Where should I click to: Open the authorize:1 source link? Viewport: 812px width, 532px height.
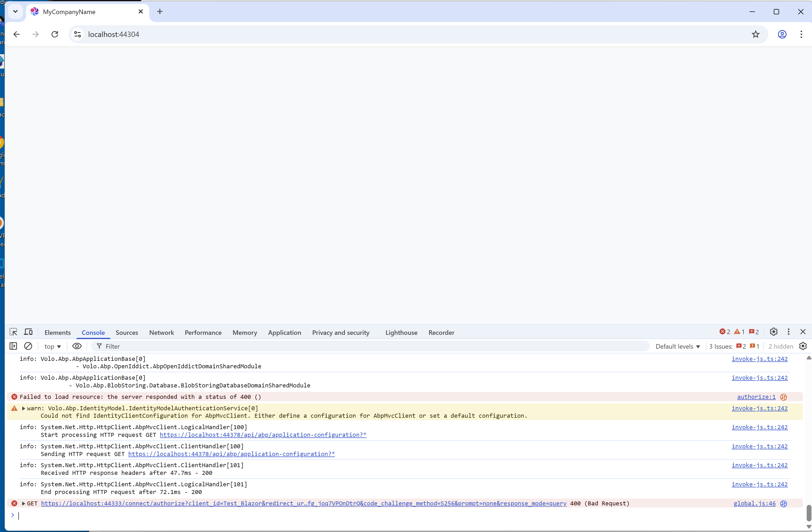coord(756,397)
